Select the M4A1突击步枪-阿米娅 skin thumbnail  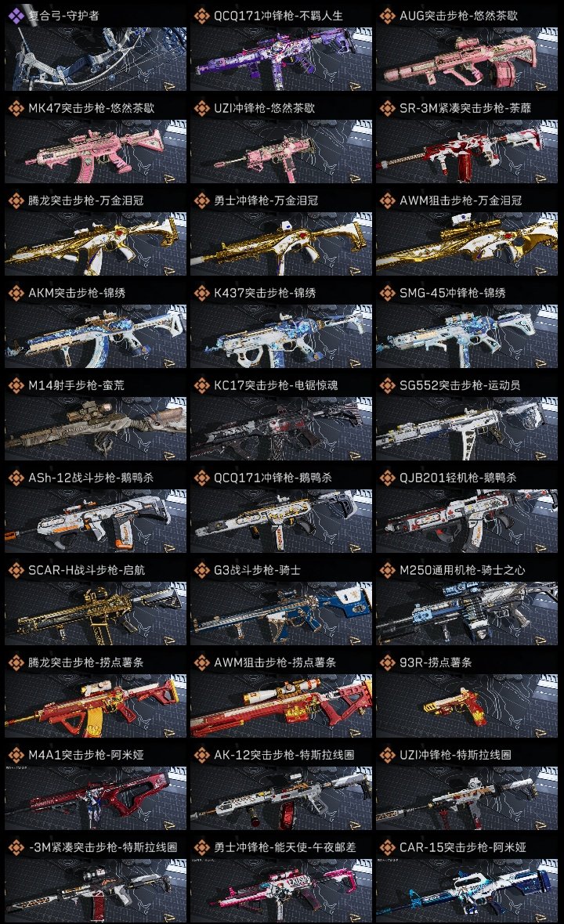click(96, 799)
